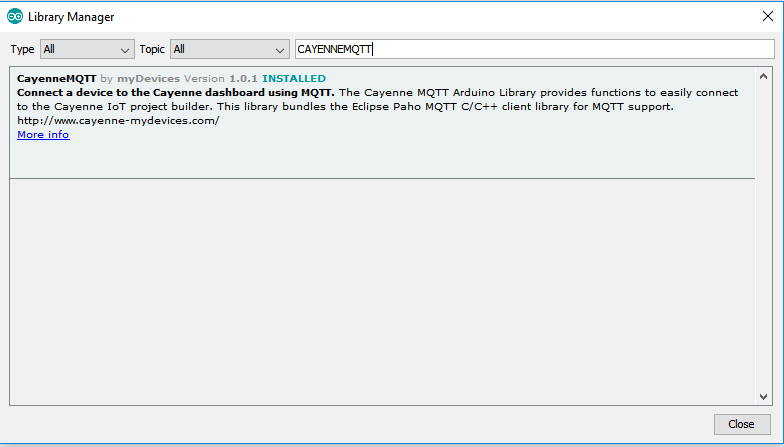Viewport: 784px width, 447px height.
Task: Click the scrollbar up arrow
Action: [763, 76]
